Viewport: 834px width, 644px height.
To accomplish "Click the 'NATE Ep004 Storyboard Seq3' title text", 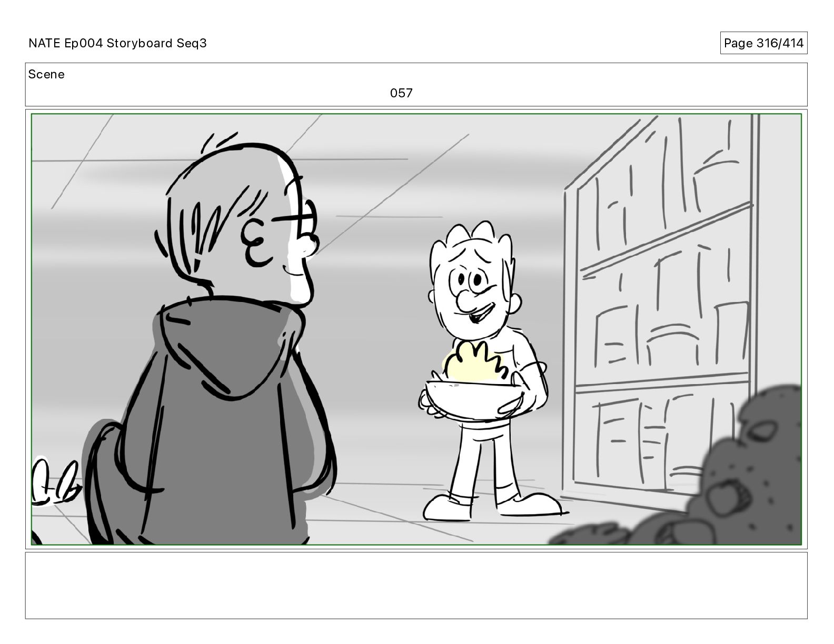I will [x=117, y=43].
